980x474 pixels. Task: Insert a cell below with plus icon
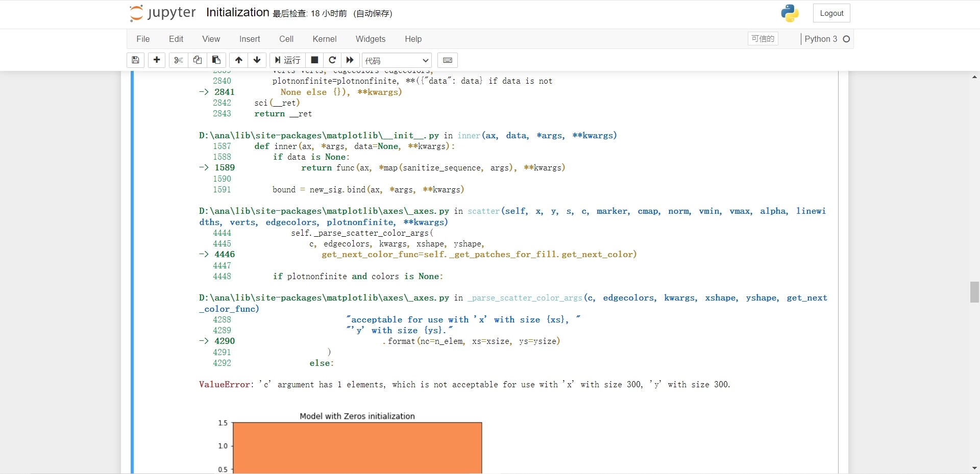click(x=157, y=60)
